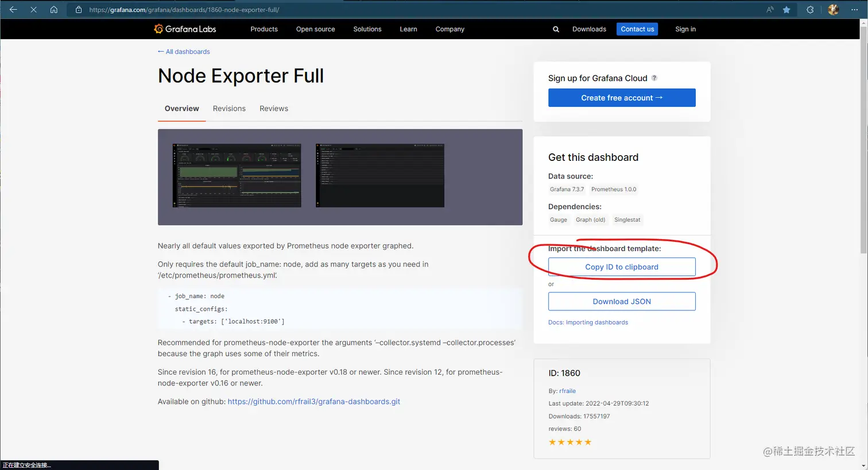The height and width of the screenshot is (470, 868).
Task: Open the browser settings ellipsis menu
Action: (x=854, y=10)
